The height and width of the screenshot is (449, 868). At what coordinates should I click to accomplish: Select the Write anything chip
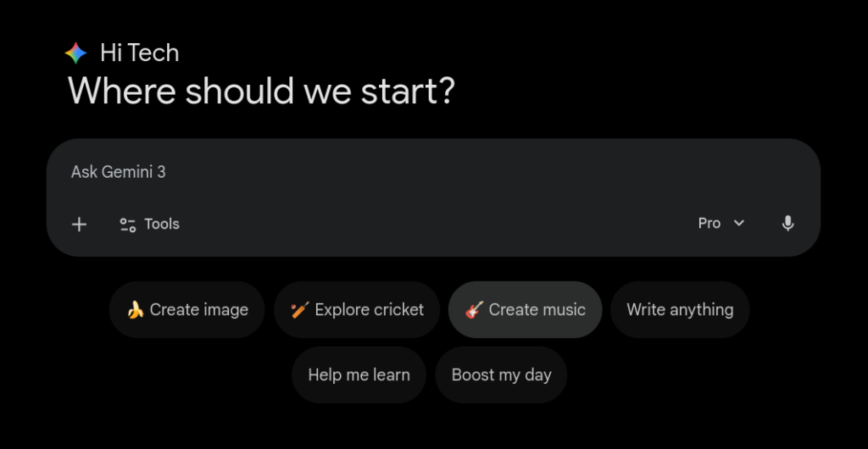point(680,310)
